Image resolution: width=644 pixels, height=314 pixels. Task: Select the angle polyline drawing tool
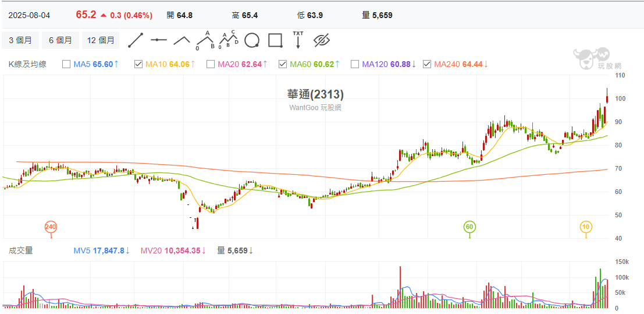182,40
